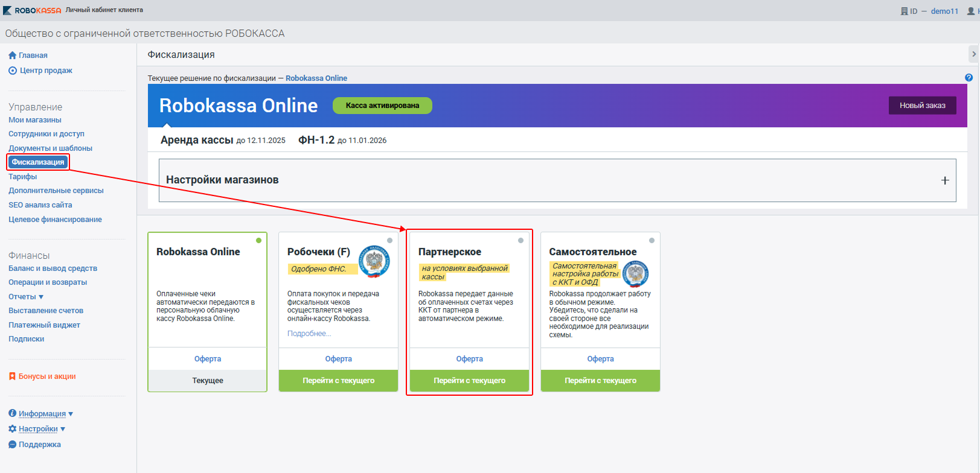Viewport: 980px width, 473px height.
Task: Click the target icon beside Центр продаж
Action: click(13, 71)
